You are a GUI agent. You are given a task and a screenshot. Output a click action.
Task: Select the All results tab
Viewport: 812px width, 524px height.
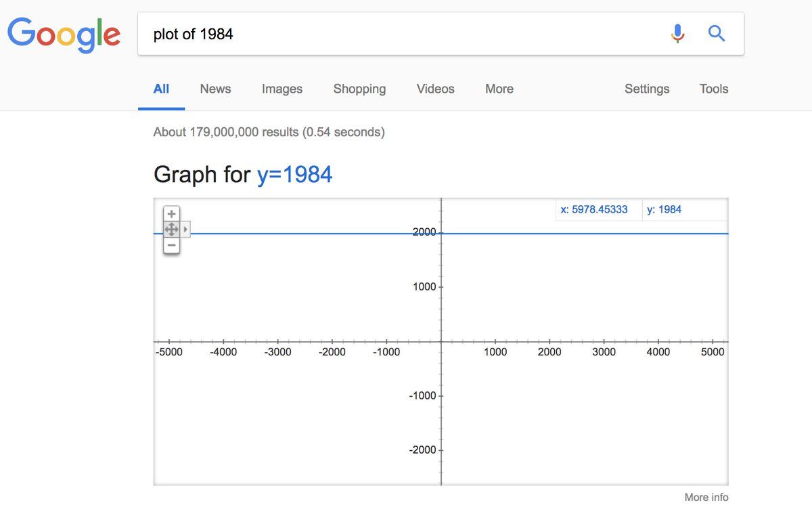click(161, 89)
